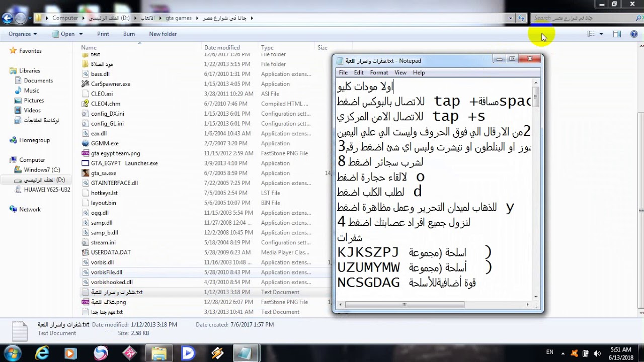Click Notepad horizontal scrollbar thumb
This screenshot has height=362, width=644.
click(404, 304)
